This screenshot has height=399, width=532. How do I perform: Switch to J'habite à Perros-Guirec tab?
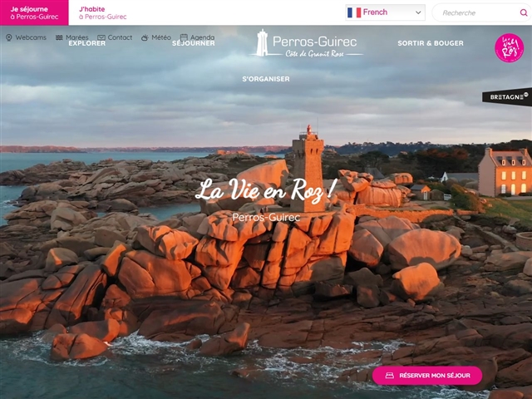click(x=102, y=12)
